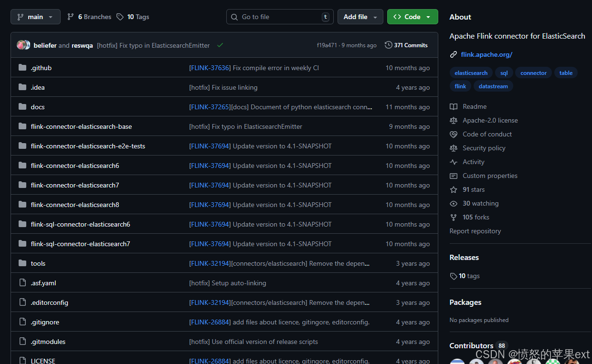Viewport: 592px width, 364px height.
Task: Open the main branch dropdown
Action: pos(35,17)
